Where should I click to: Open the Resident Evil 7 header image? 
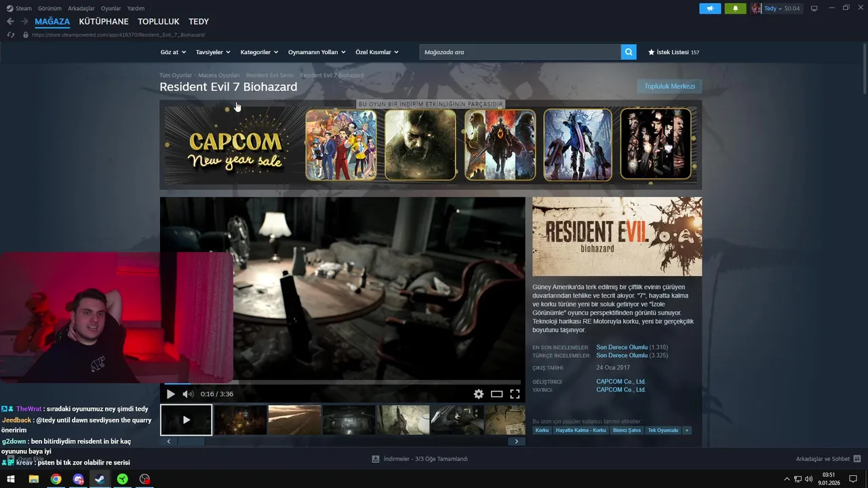click(617, 237)
